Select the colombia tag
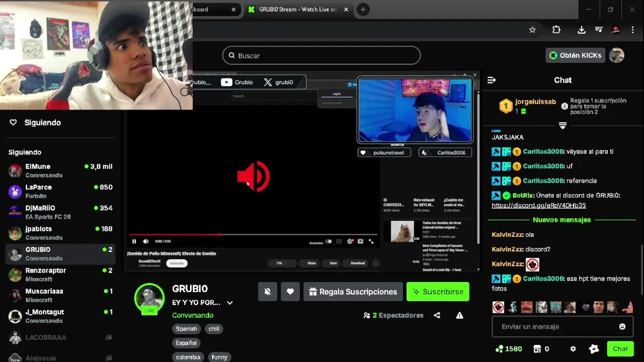The height and width of the screenshot is (362, 644). click(x=188, y=357)
